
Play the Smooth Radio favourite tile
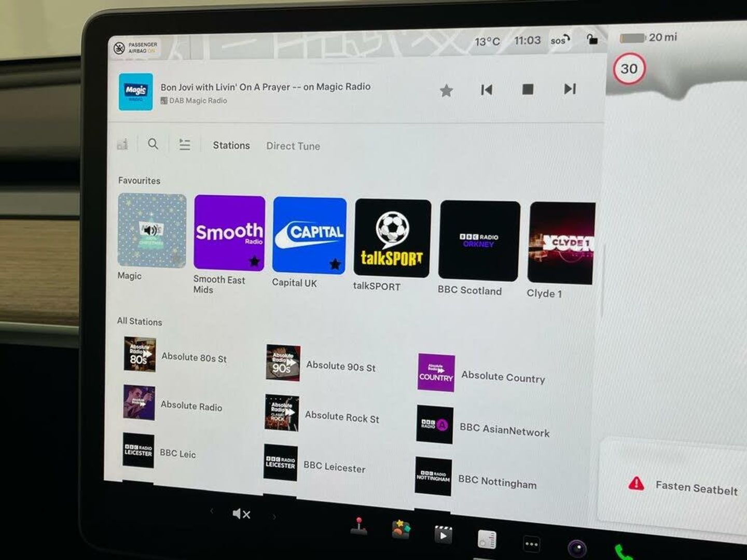click(x=229, y=233)
